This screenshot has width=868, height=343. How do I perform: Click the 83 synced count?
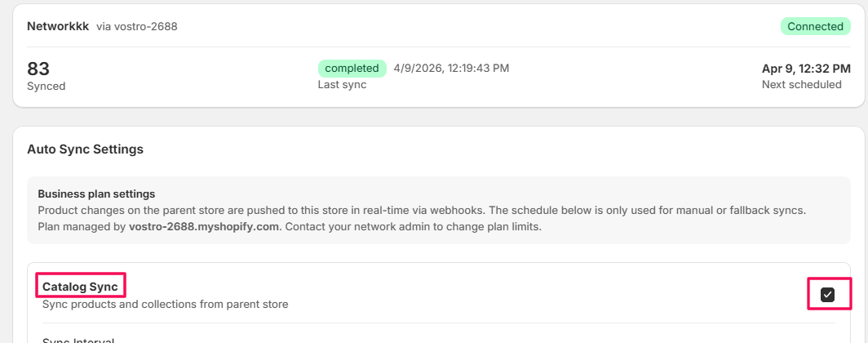(39, 68)
